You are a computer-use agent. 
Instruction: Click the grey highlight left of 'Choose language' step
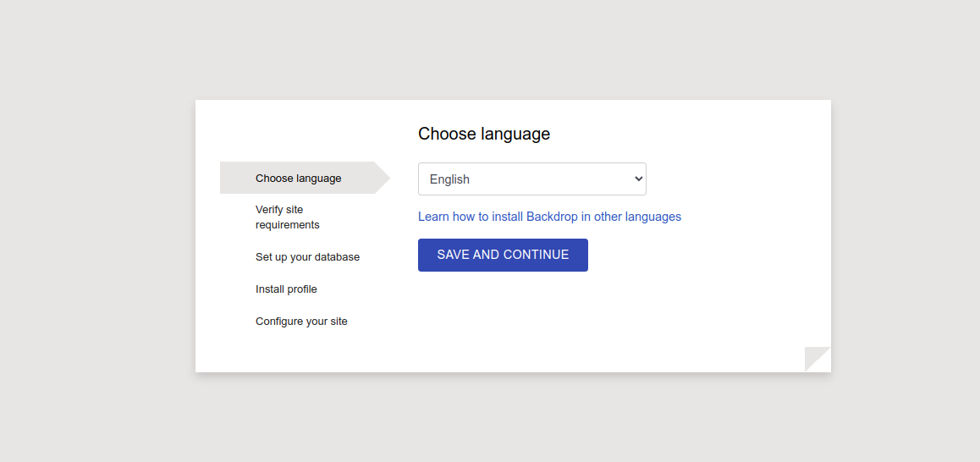pos(236,178)
